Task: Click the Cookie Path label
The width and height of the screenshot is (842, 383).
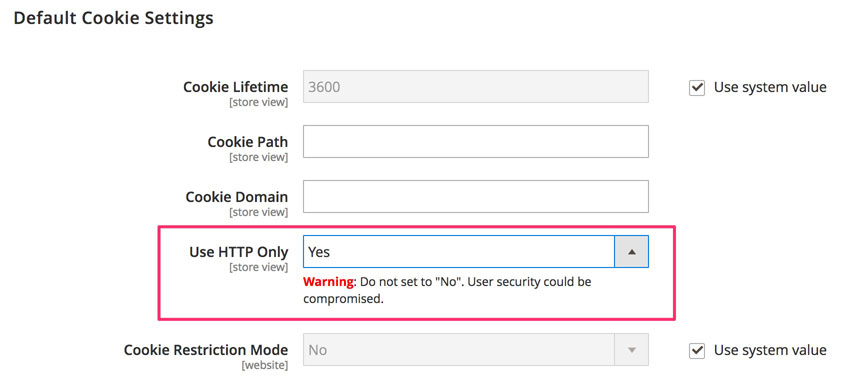Action: pos(248,142)
